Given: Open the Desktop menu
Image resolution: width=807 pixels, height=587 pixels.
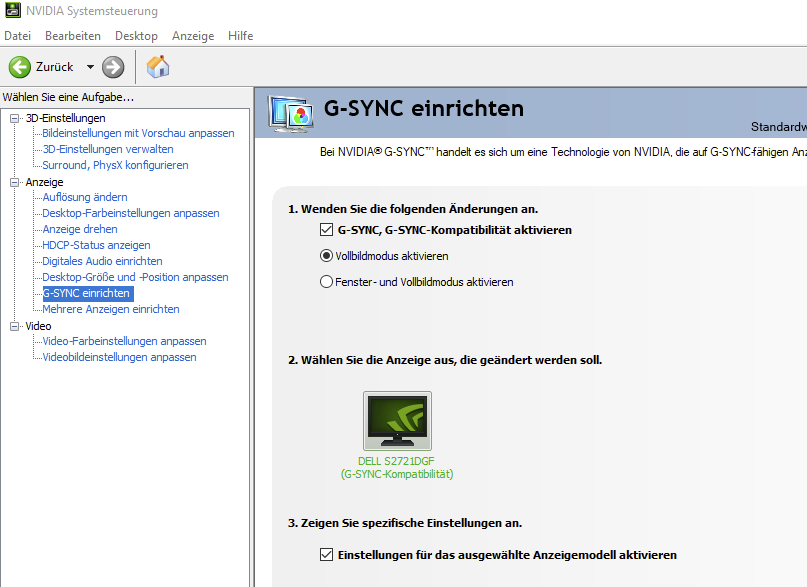Looking at the screenshot, I should [x=136, y=36].
